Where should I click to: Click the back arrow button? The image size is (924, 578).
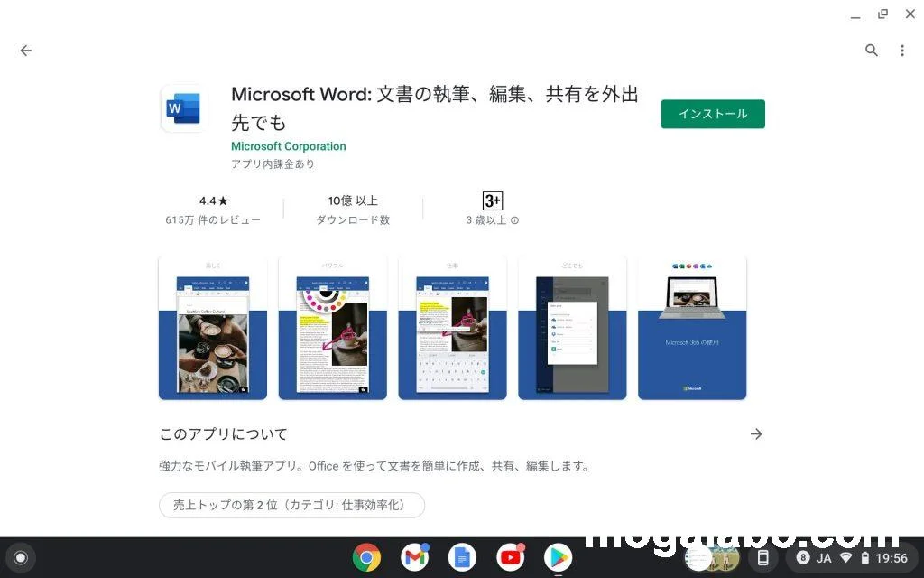[x=26, y=51]
